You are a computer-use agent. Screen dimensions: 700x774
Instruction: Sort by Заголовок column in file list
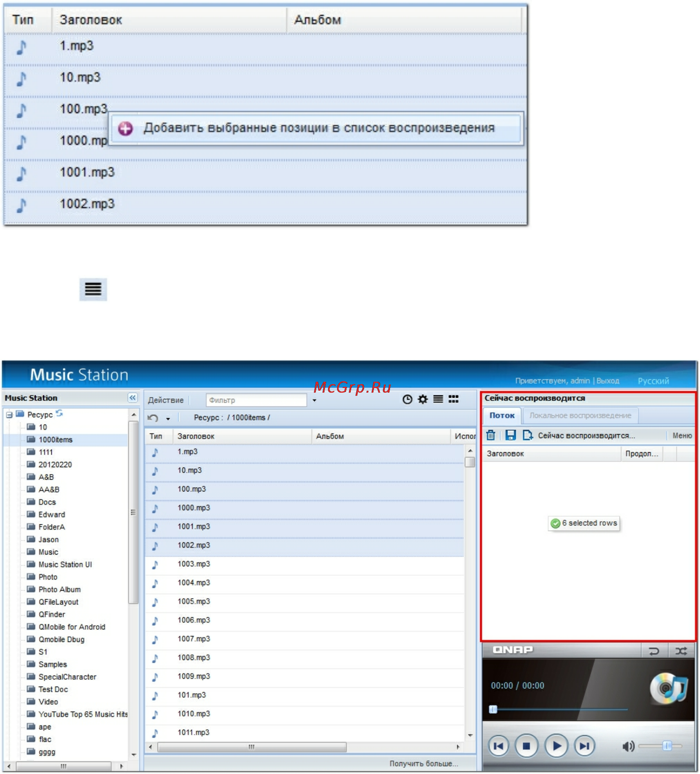(x=242, y=436)
